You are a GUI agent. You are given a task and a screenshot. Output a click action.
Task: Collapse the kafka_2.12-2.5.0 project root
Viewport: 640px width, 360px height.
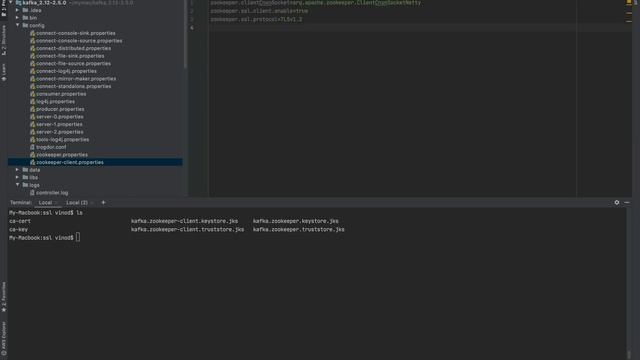pos(11,2)
